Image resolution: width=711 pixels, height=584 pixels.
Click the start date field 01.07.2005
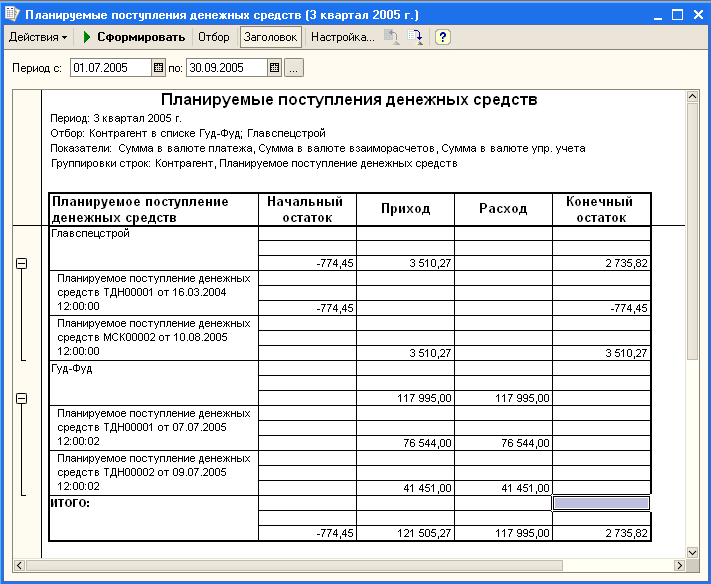[x=111, y=68]
